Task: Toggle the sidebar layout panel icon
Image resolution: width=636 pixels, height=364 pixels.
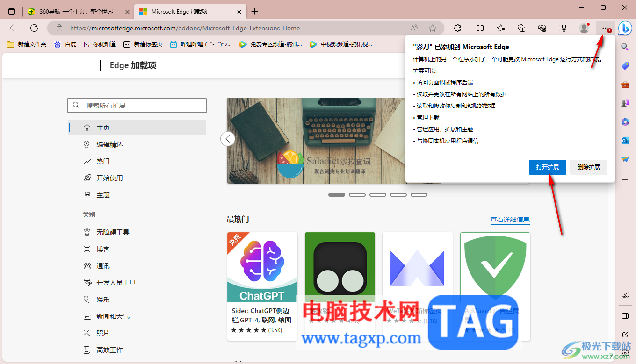Action: [x=625, y=316]
